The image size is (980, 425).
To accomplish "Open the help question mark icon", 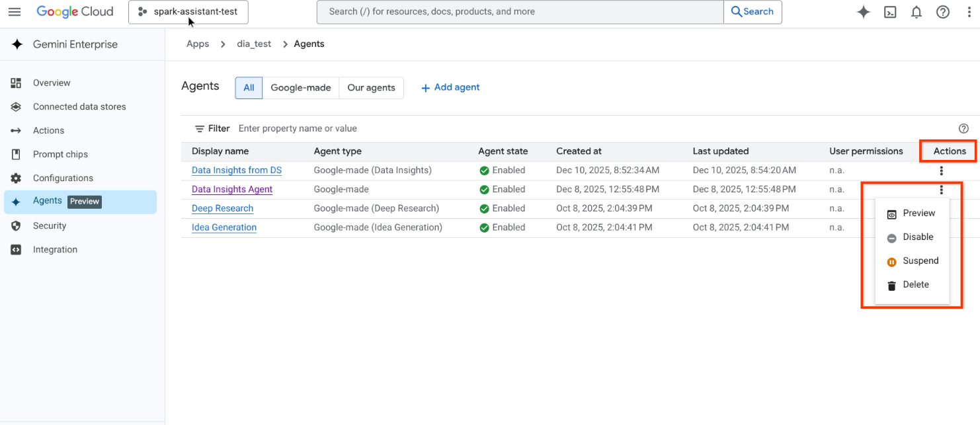I will pyautogui.click(x=943, y=12).
